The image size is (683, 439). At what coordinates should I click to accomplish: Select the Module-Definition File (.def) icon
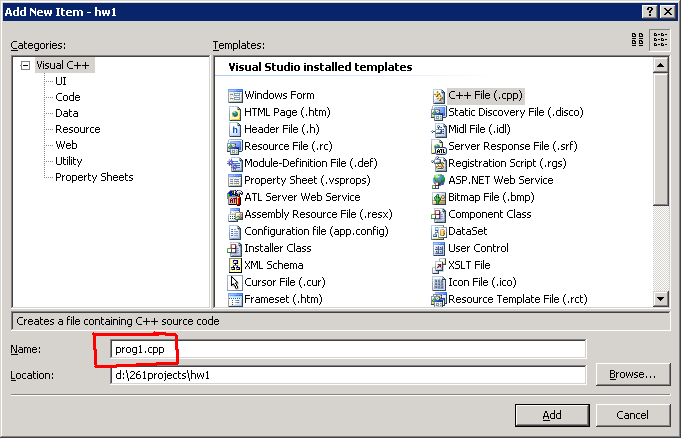pos(235,163)
